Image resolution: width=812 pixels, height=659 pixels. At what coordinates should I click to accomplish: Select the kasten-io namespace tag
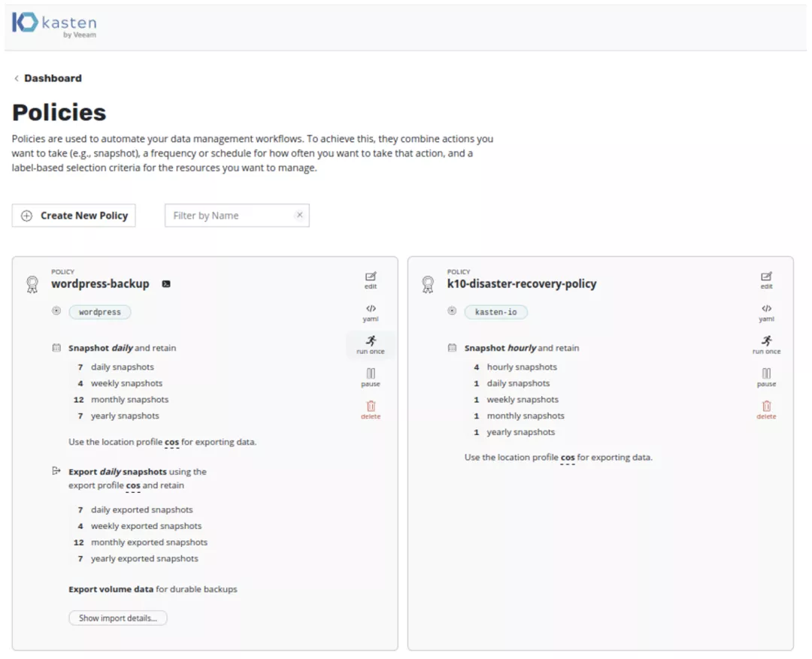pyautogui.click(x=495, y=312)
